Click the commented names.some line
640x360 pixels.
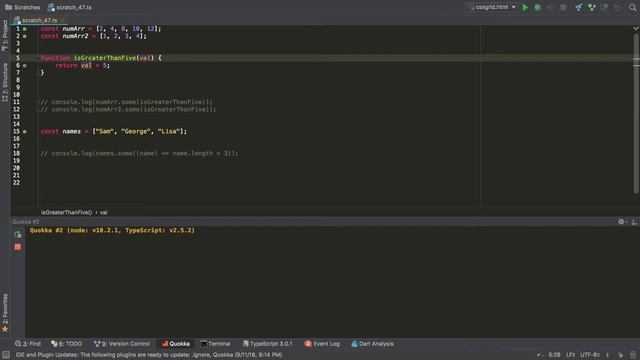[x=139, y=153]
